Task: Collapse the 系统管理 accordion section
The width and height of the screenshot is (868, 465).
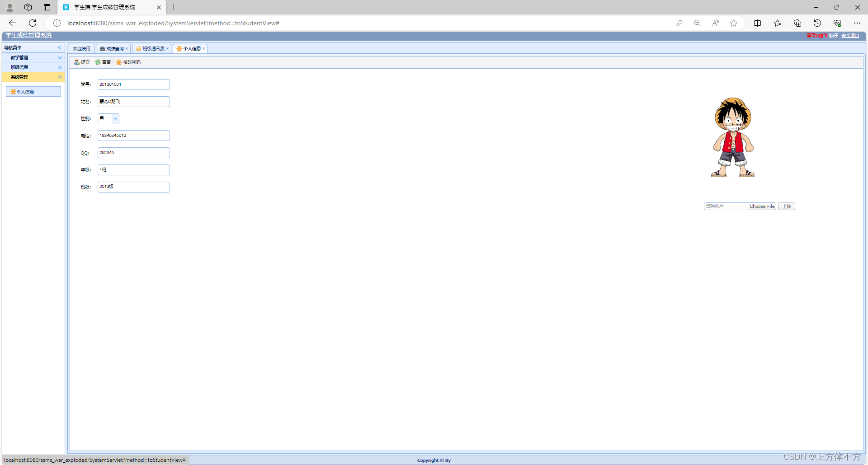Action: click(x=33, y=77)
